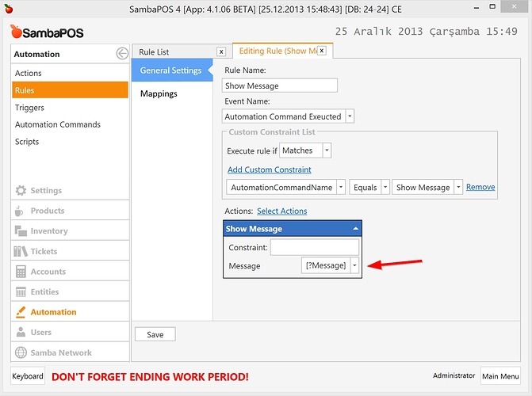The width and height of the screenshot is (532, 396).
Task: Click the Automation pencil icon
Action: tap(21, 312)
